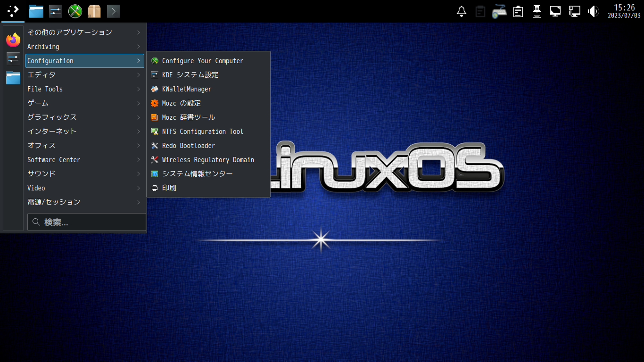The height and width of the screenshot is (362, 644).
Task: Open folder icon in menu favorites sidebar
Action: (13, 78)
